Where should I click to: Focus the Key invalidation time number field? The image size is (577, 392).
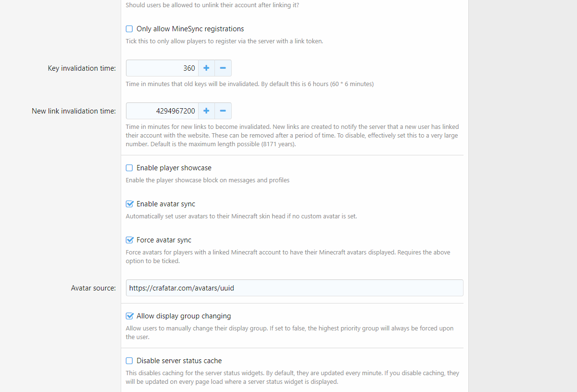tap(162, 68)
